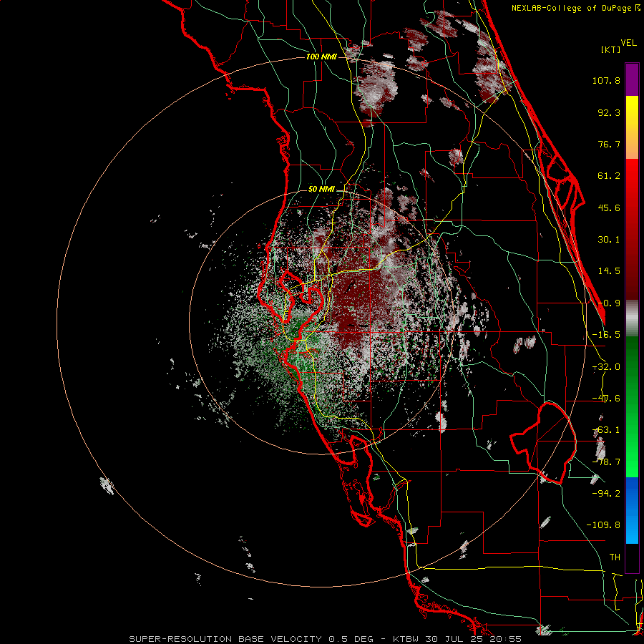Click the yellow color bar segment
Screen dimensions: 644x644
632,127
